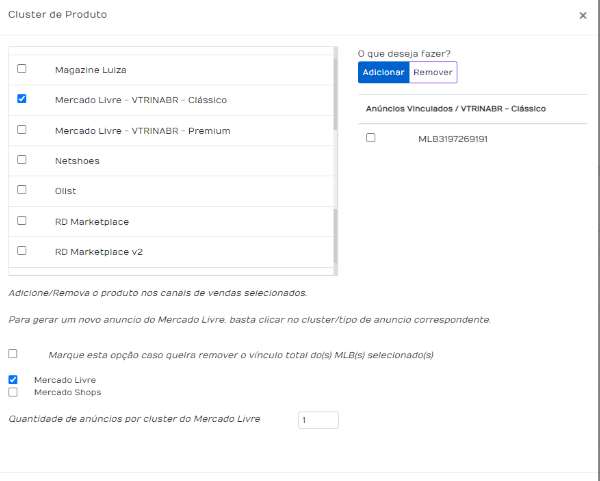Close the Cluster de Produto dialog

pos(583,15)
